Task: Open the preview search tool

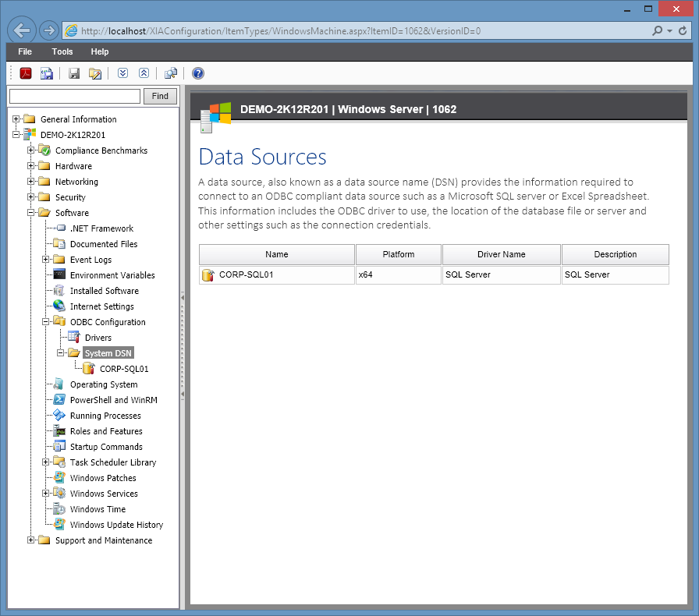Action: click(171, 73)
